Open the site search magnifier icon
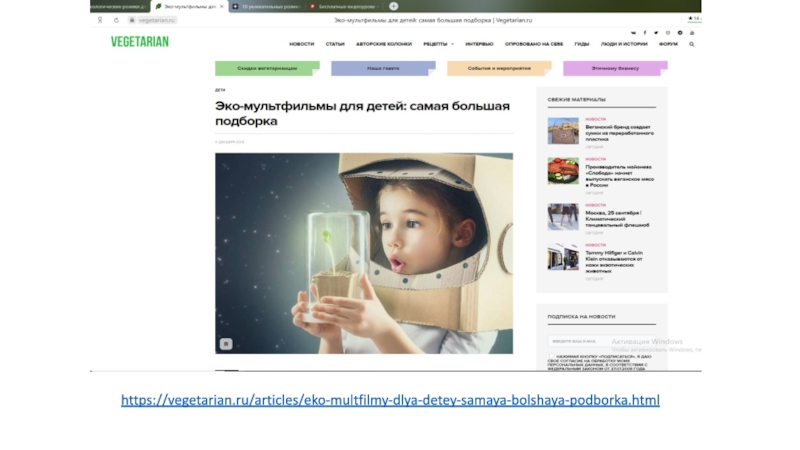The image size is (800, 450). (x=691, y=44)
